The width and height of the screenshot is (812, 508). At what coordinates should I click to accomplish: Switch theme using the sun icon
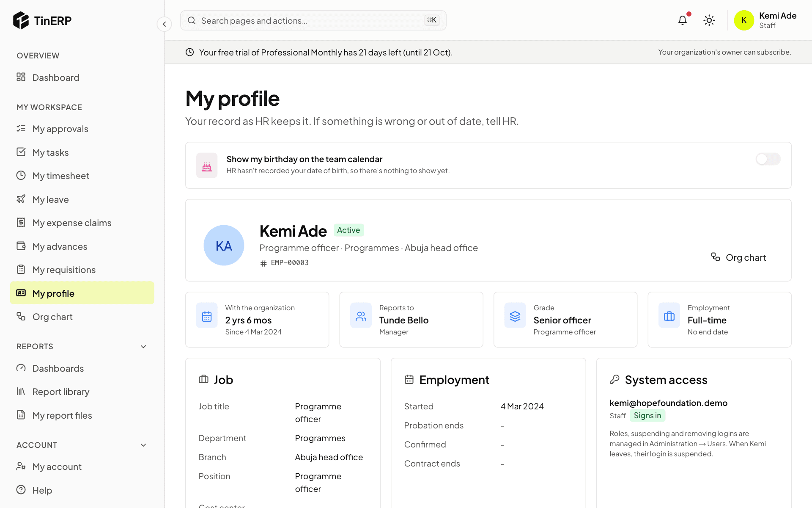[x=709, y=20]
